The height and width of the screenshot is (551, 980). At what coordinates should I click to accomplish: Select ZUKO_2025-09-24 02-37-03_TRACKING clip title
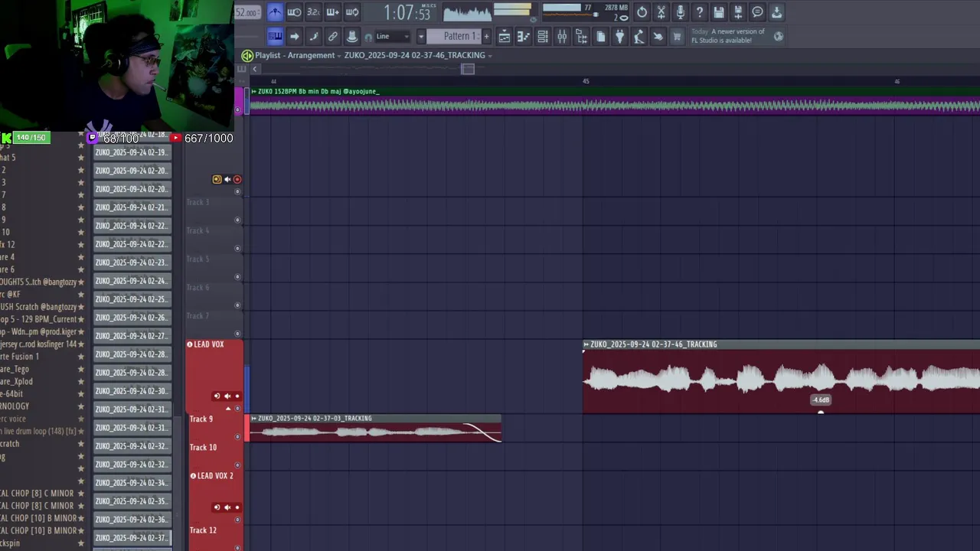click(x=315, y=419)
